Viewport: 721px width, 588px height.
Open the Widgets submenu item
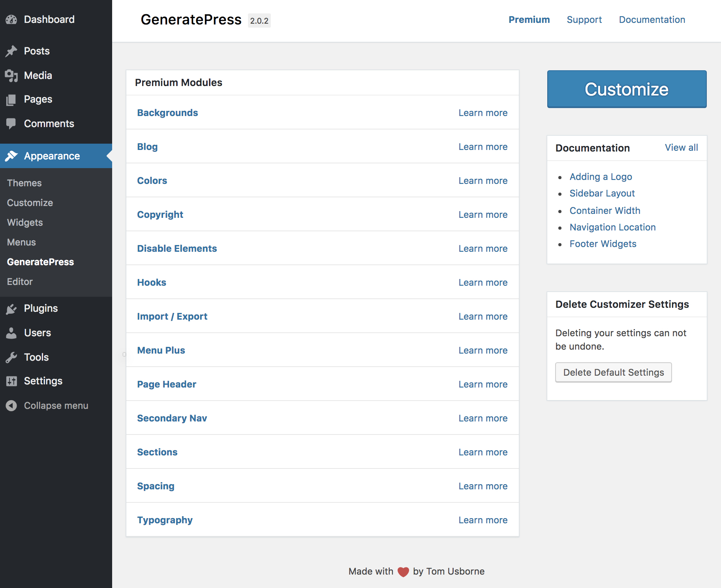25,223
